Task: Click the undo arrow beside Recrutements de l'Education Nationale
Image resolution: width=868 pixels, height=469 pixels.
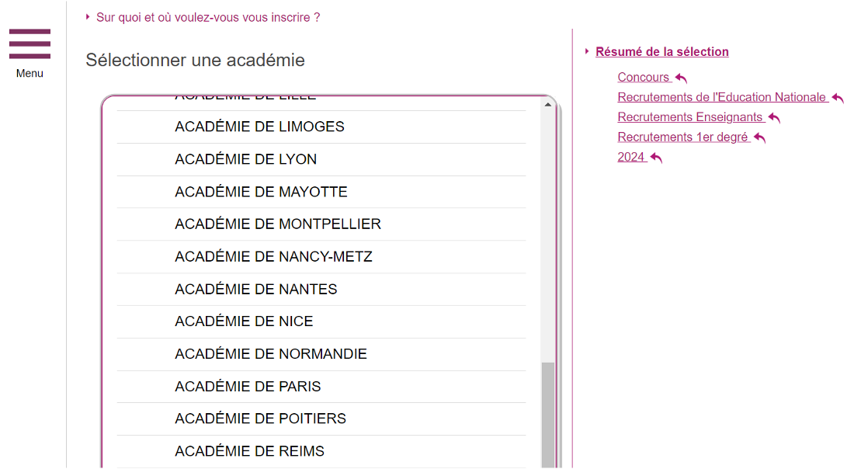Action: [x=837, y=98]
